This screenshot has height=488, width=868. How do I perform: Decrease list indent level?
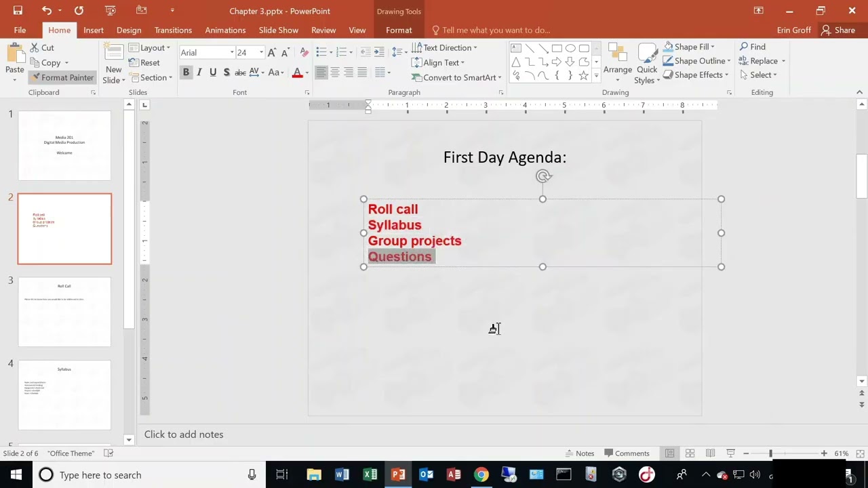366,53
